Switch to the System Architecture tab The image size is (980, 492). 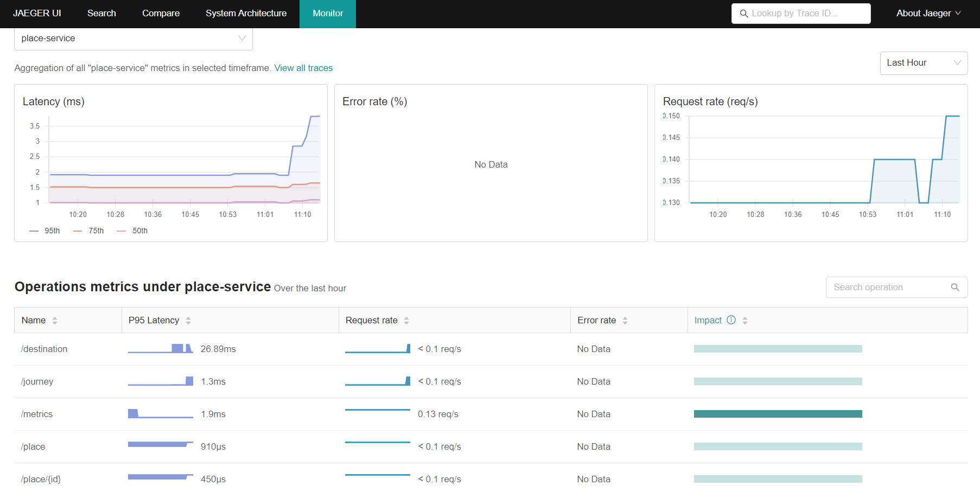pyautogui.click(x=246, y=14)
